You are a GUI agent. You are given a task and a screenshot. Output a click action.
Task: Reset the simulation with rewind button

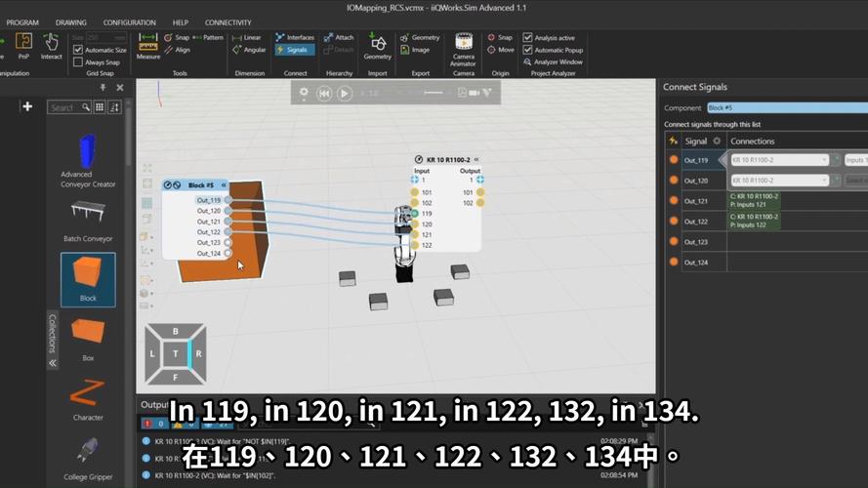pyautogui.click(x=324, y=94)
